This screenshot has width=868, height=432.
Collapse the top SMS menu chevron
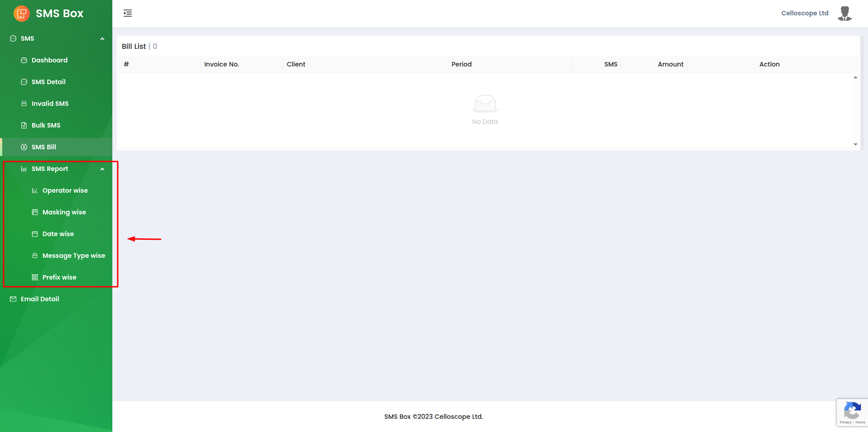[102, 39]
